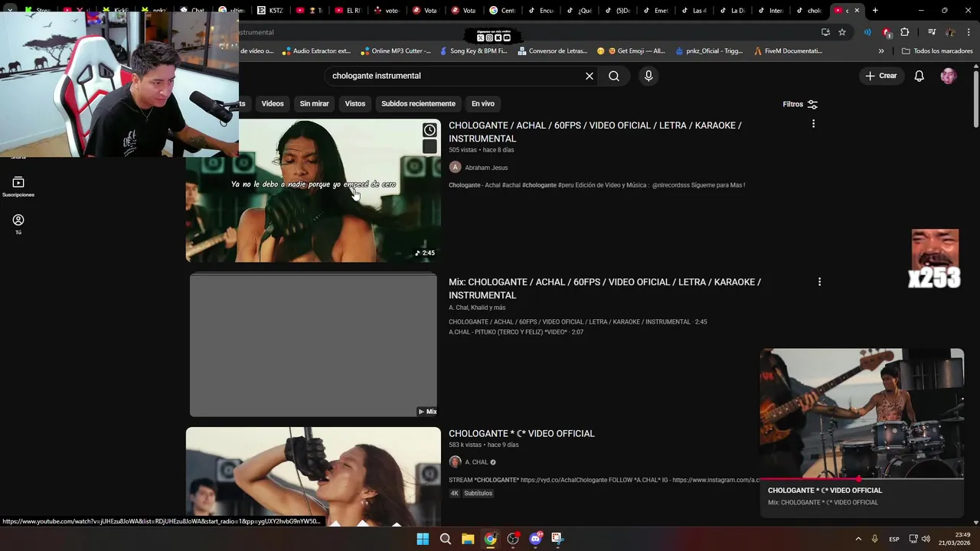Open Online MP3 Cutter bookmark
This screenshot has height=551, width=980.
pyautogui.click(x=394, y=51)
